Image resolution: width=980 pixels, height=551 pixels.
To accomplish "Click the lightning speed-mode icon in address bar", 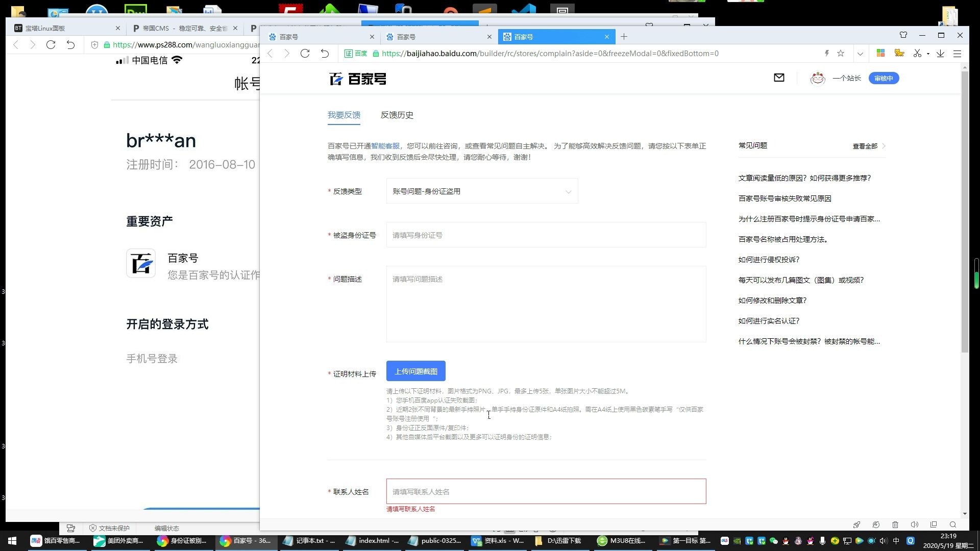I will (x=827, y=54).
